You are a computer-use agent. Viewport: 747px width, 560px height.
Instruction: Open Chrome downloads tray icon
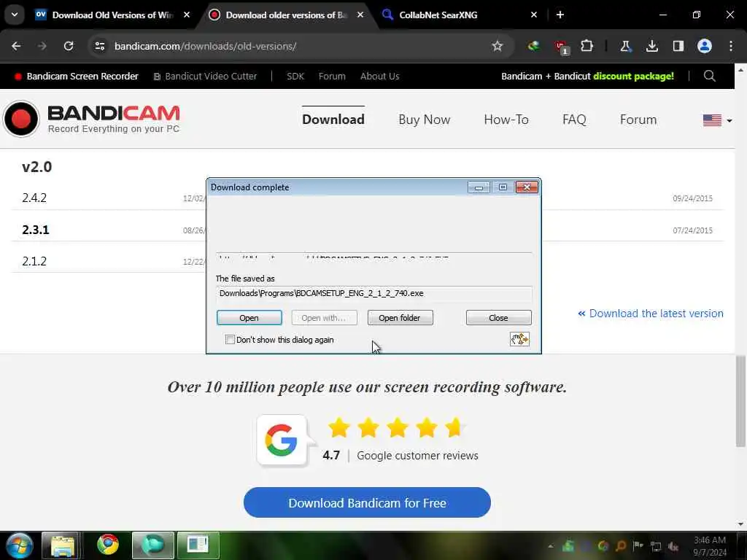click(651, 46)
